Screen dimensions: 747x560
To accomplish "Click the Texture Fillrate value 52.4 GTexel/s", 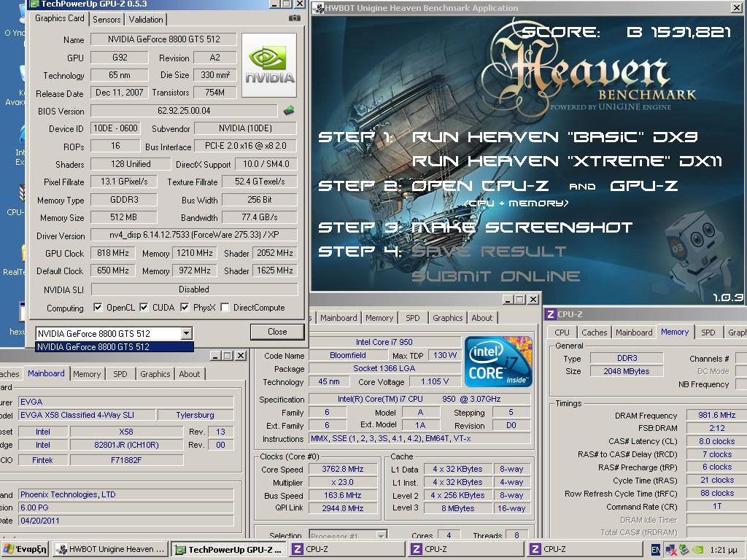I will [x=260, y=182].
